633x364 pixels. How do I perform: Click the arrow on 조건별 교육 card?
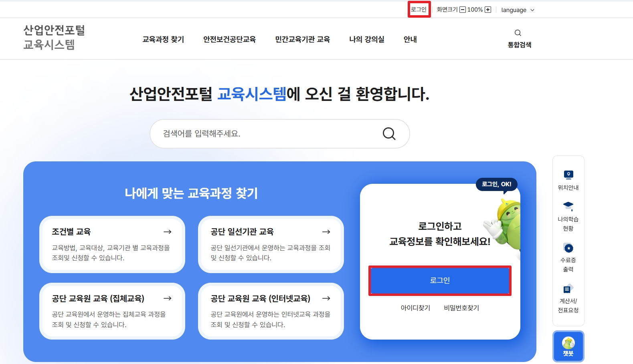pos(168,232)
